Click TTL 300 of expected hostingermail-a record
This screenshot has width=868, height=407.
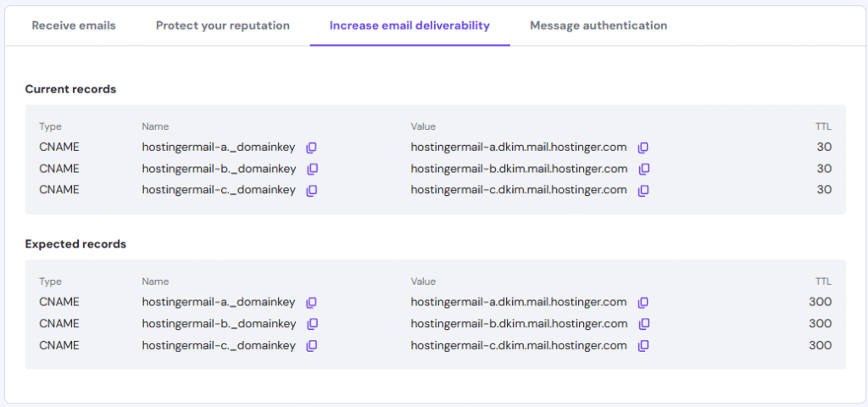(821, 302)
